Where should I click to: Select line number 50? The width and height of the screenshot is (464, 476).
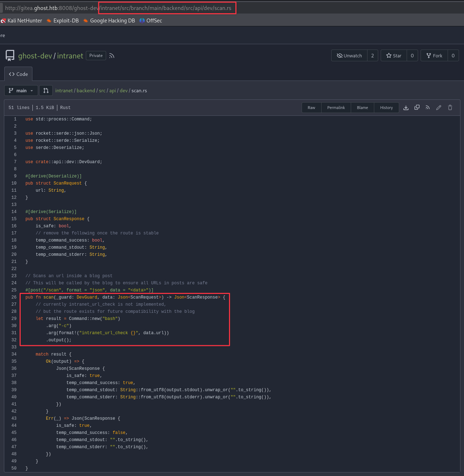point(14,468)
